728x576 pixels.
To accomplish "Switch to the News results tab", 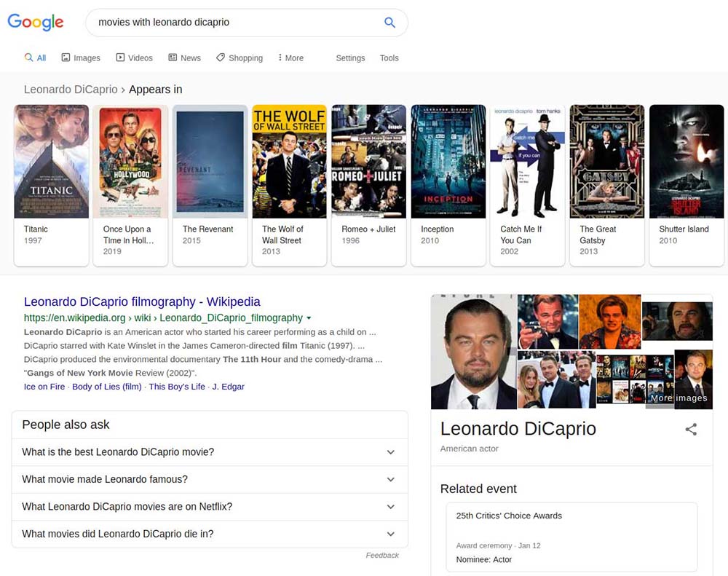I will pyautogui.click(x=184, y=58).
